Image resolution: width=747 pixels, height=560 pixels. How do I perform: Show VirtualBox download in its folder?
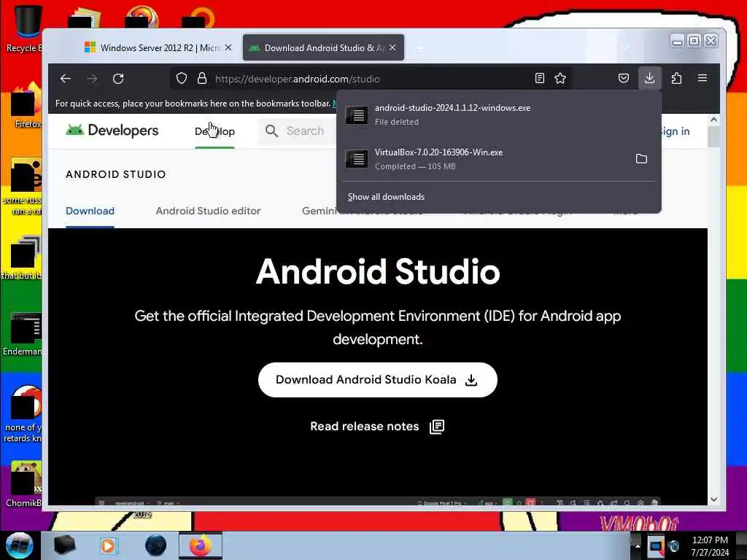coord(641,158)
